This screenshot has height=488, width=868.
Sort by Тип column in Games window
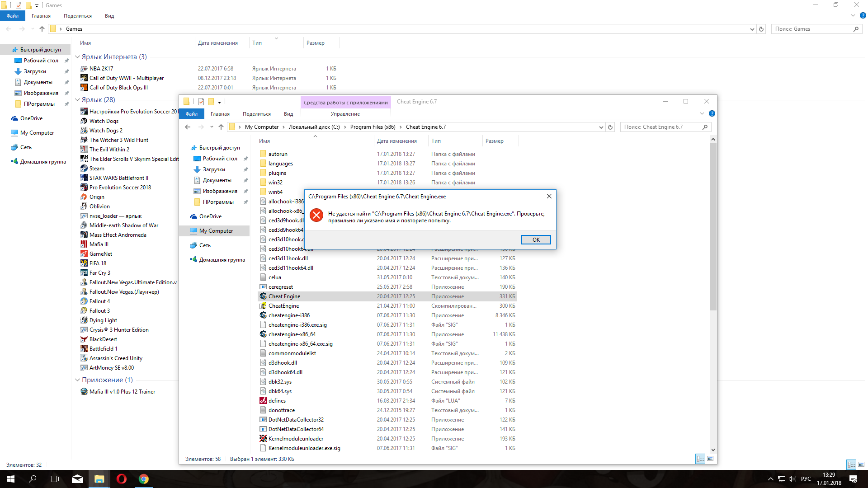tap(257, 43)
